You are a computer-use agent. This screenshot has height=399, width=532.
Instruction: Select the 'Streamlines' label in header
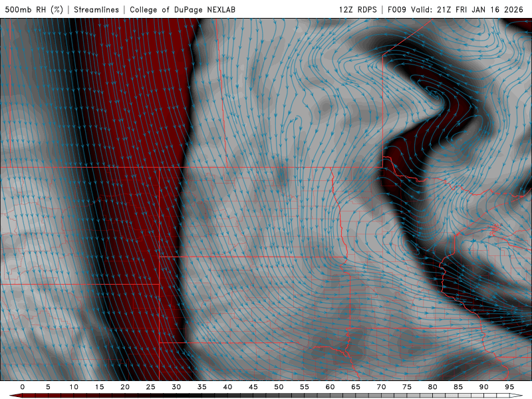tap(96, 9)
